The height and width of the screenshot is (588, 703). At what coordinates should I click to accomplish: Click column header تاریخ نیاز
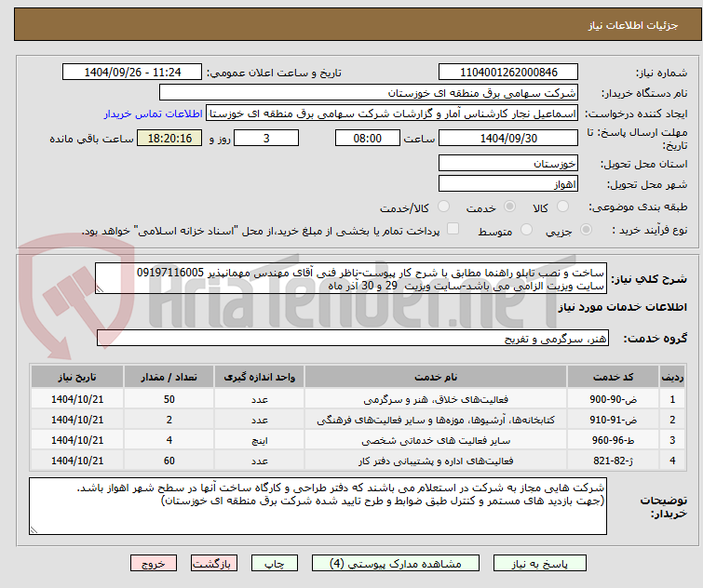pos(77,377)
